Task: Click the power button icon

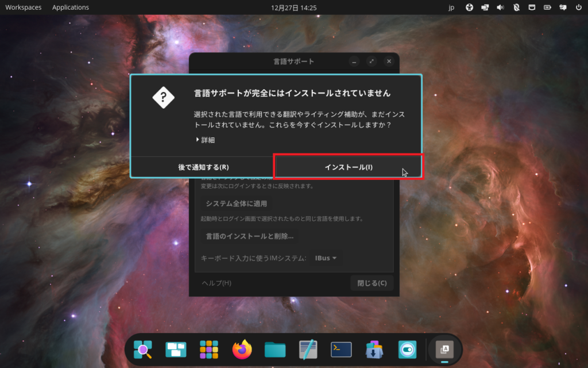Action: (x=578, y=7)
